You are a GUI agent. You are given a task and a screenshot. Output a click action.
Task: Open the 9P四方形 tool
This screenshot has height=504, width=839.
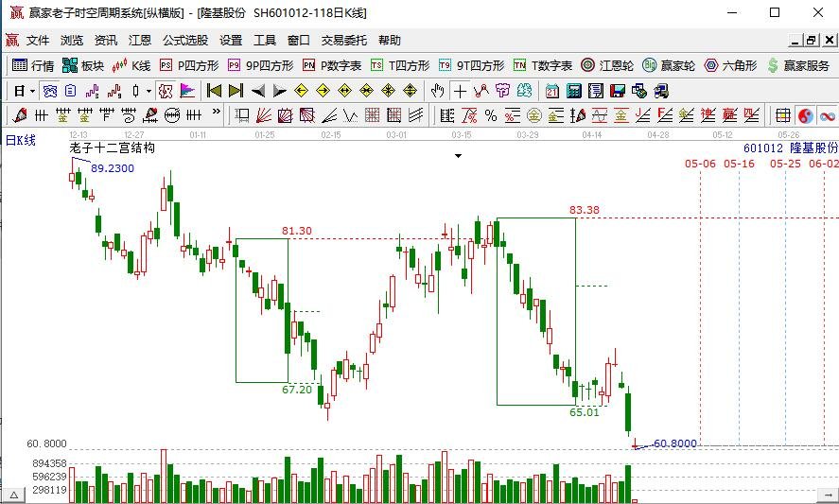tap(260, 65)
